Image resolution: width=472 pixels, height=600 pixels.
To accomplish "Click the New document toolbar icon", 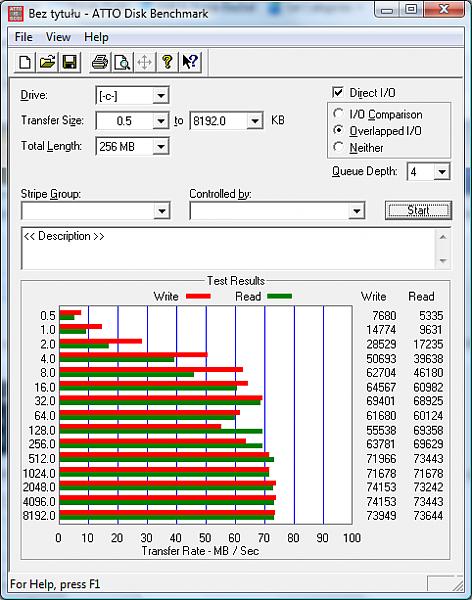I will click(25, 62).
